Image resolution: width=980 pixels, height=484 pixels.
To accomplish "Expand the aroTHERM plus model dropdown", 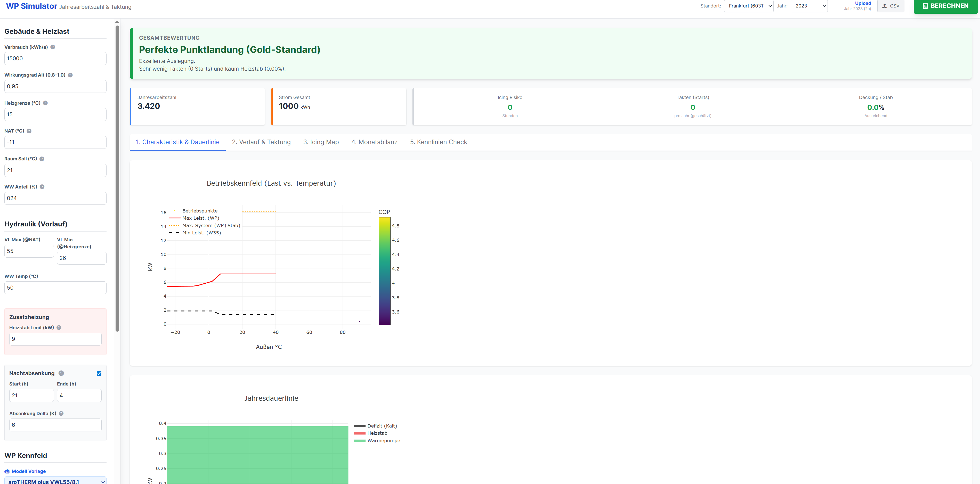I will (55, 481).
